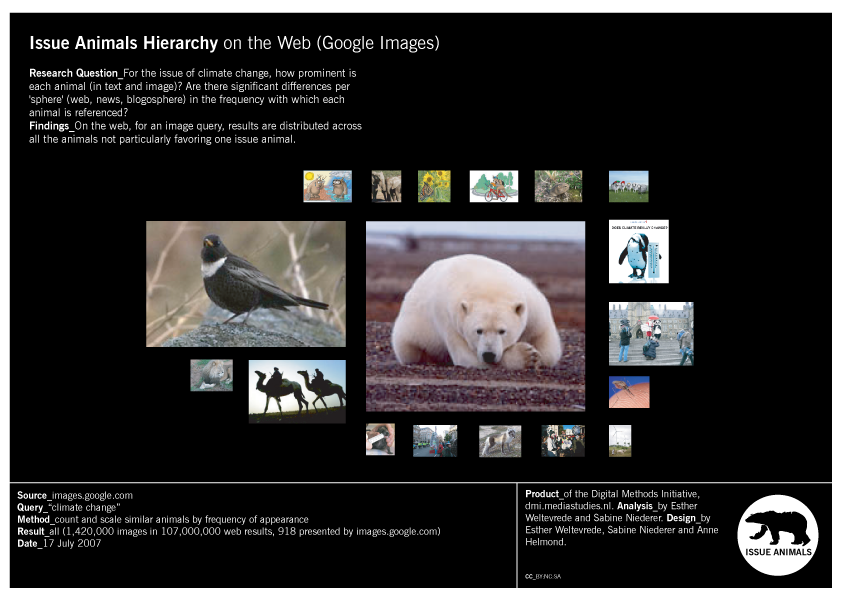Select the 'Findings_' label
The height and width of the screenshot is (597, 843).
[x=52, y=126]
